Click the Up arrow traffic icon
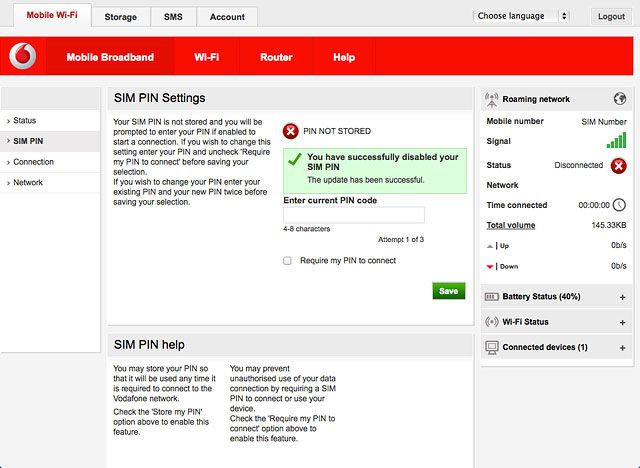Screen dimensions: 640x468 pos(490,246)
